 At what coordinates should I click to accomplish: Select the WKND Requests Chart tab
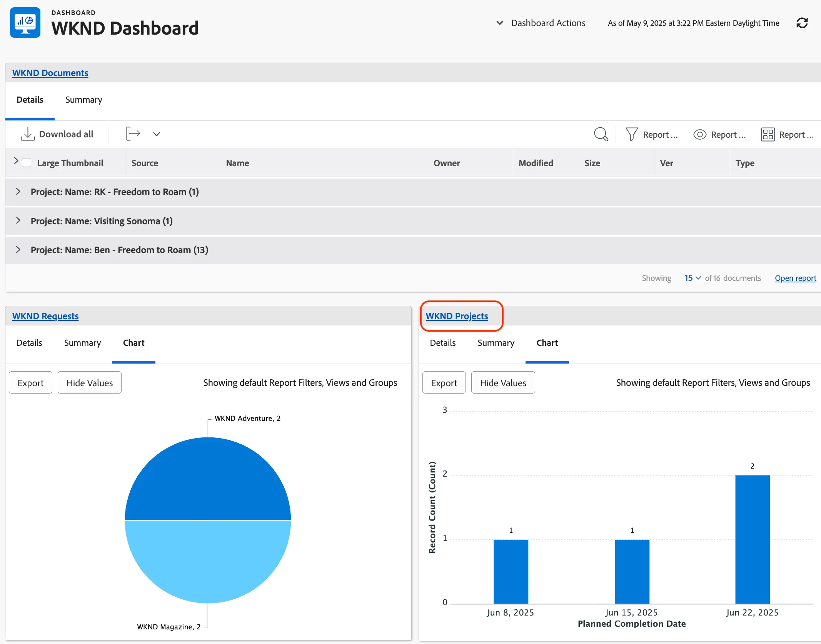coord(133,343)
